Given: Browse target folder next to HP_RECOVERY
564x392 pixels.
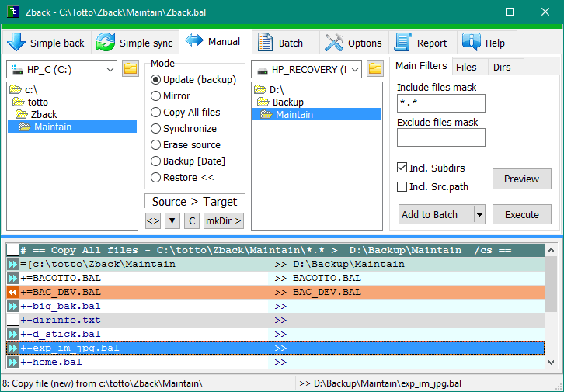Looking at the screenshot, I should 375,69.
